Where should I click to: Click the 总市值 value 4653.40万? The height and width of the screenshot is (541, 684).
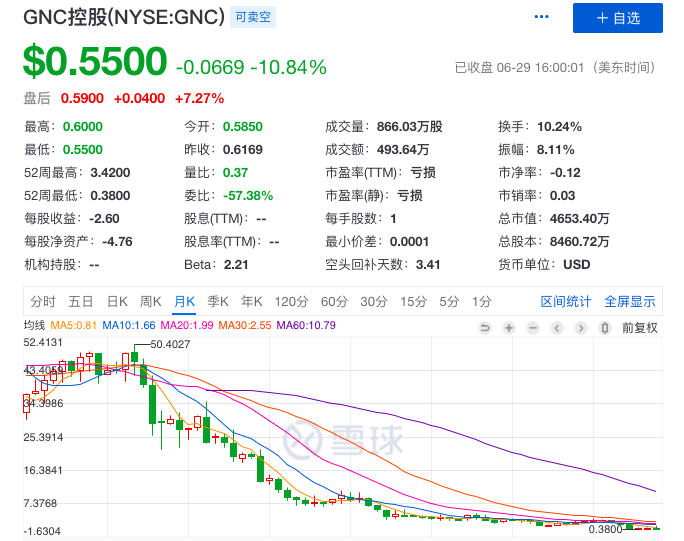tap(579, 219)
